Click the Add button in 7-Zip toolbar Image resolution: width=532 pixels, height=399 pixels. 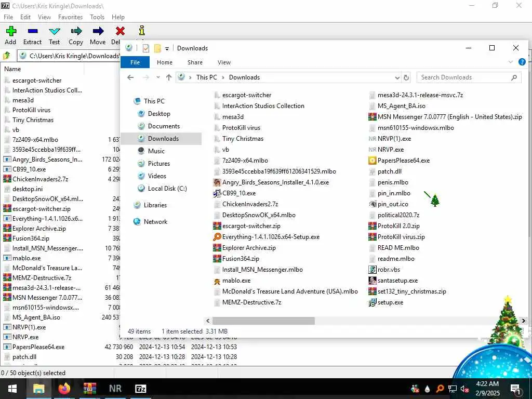(x=10, y=35)
